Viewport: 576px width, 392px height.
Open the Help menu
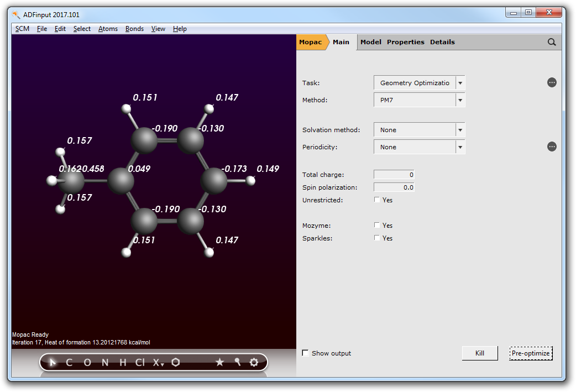180,29
